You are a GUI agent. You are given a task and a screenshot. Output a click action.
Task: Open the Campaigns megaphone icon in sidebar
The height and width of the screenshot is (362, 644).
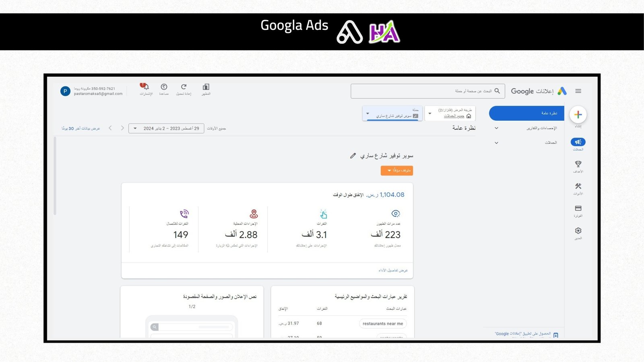click(x=578, y=142)
